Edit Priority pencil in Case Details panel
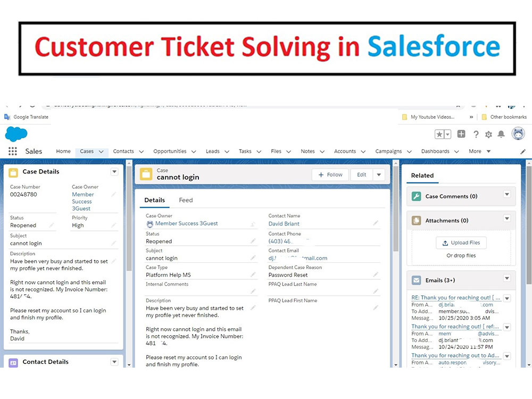This screenshot has width=532, height=399. pyautogui.click(x=113, y=225)
